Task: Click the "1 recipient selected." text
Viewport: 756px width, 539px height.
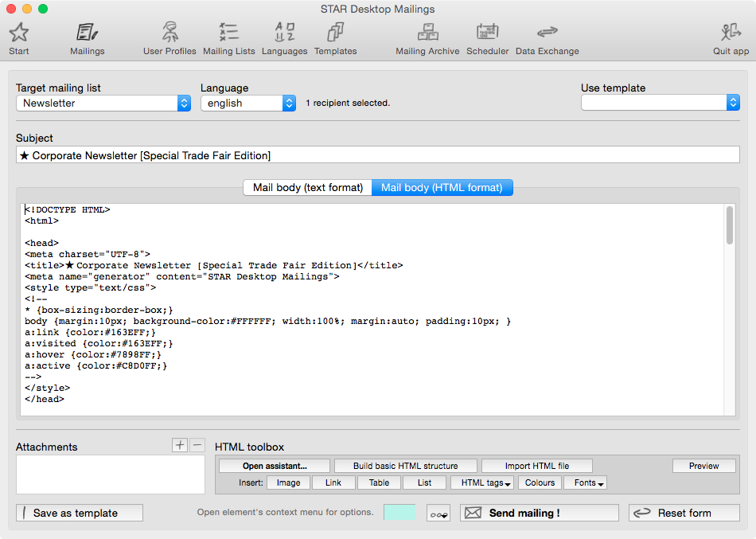Action: 348,103
